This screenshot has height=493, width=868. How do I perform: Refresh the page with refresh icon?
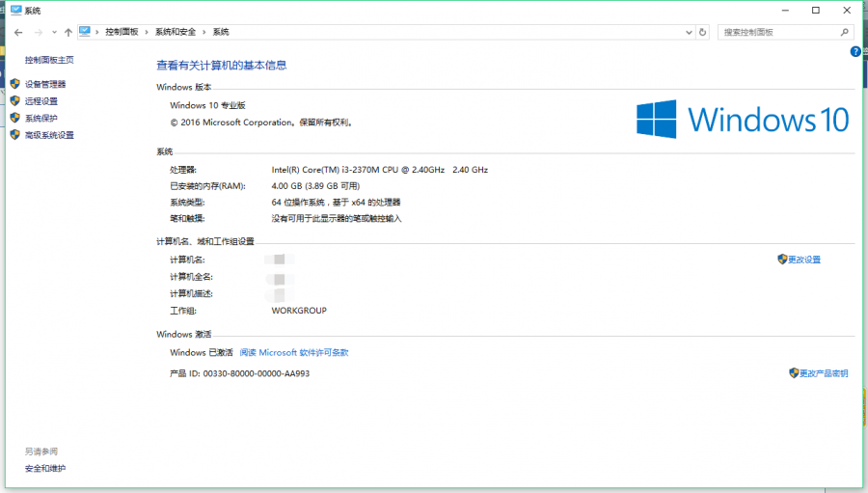pyautogui.click(x=702, y=32)
